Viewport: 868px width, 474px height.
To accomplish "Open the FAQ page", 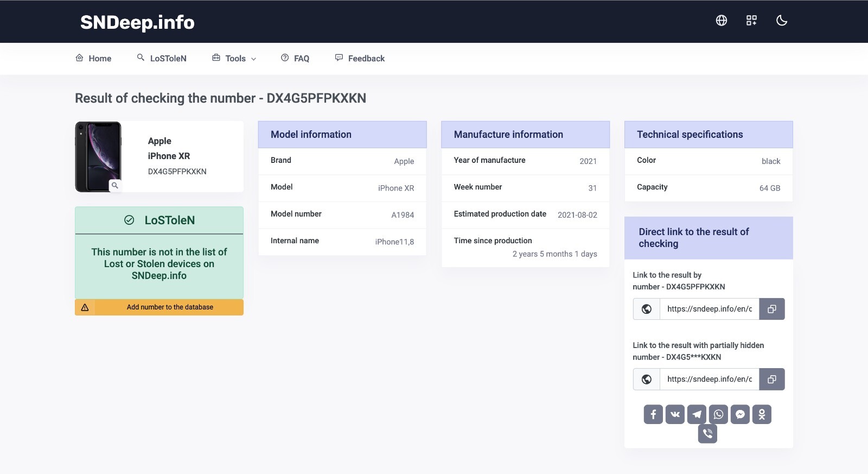I will point(295,58).
